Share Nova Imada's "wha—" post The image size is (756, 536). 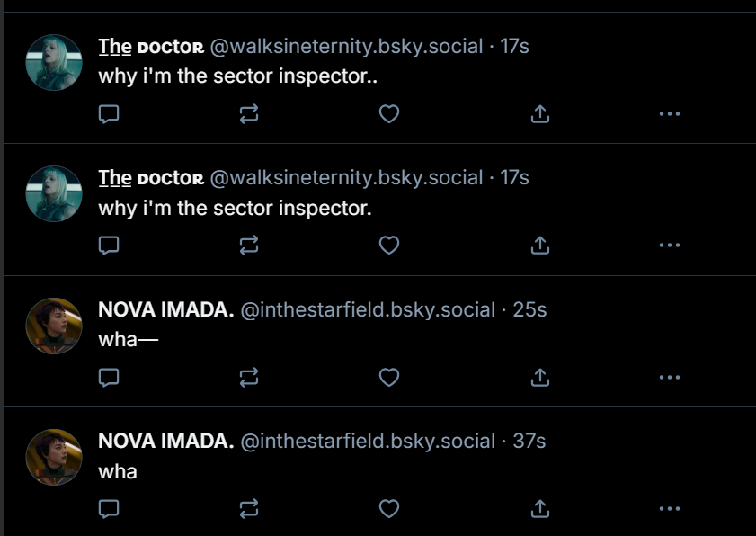click(539, 378)
